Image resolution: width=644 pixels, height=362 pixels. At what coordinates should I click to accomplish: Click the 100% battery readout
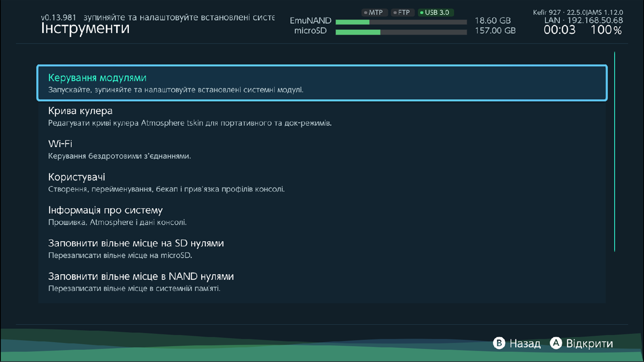tap(606, 30)
